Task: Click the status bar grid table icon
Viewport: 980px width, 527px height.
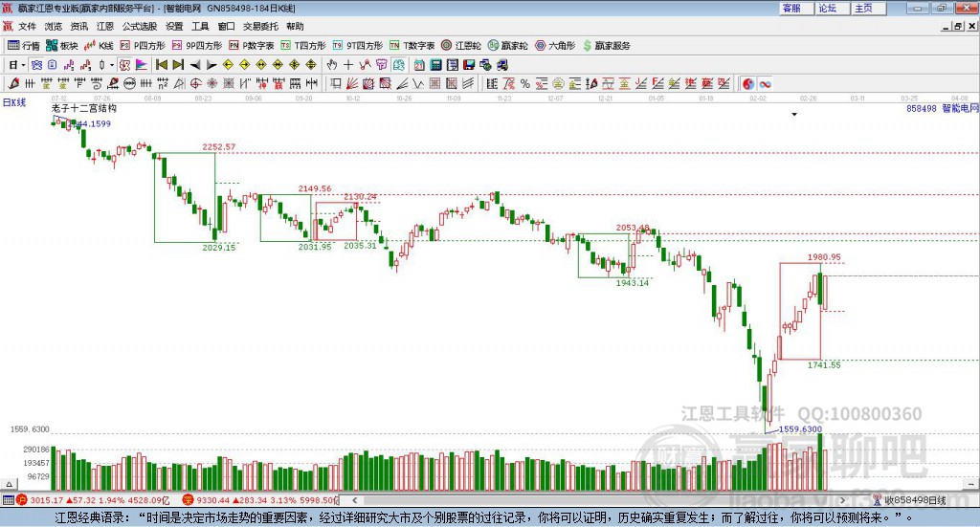Action: (x=8, y=500)
